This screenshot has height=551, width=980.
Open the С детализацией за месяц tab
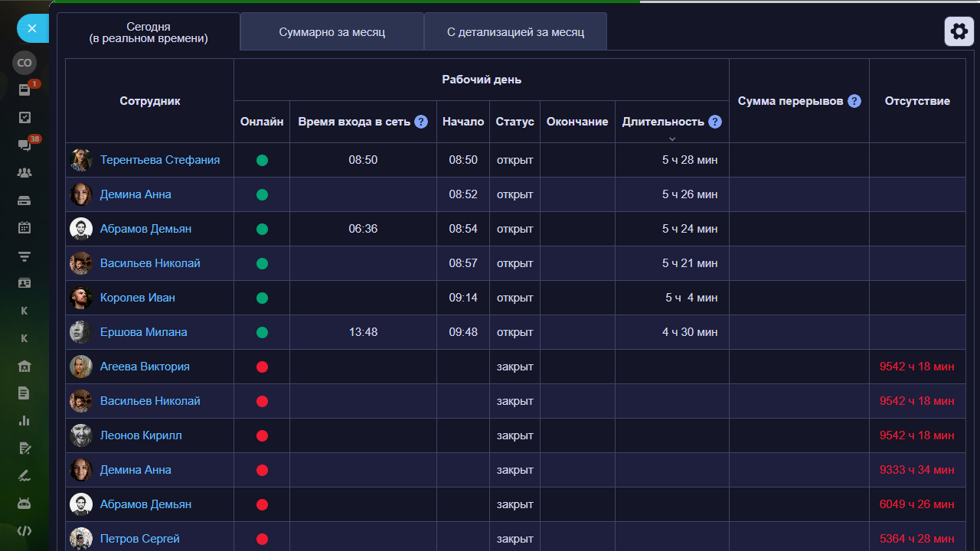[515, 32]
